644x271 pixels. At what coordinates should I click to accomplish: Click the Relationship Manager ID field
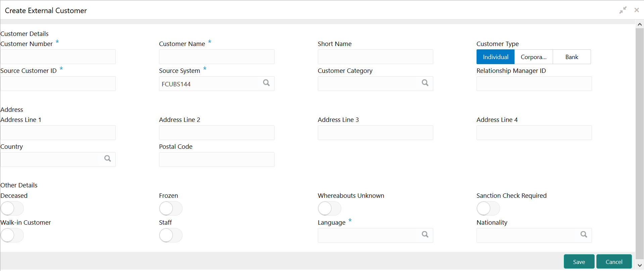534,84
